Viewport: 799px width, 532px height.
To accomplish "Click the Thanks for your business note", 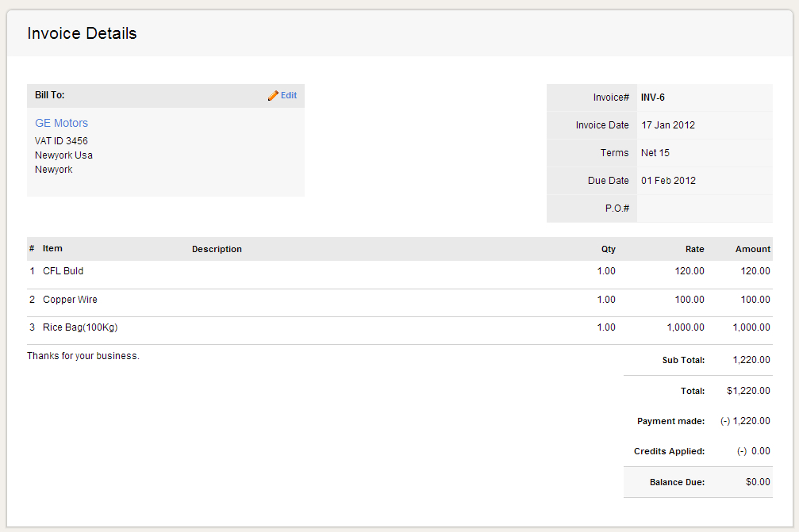I will coord(83,356).
